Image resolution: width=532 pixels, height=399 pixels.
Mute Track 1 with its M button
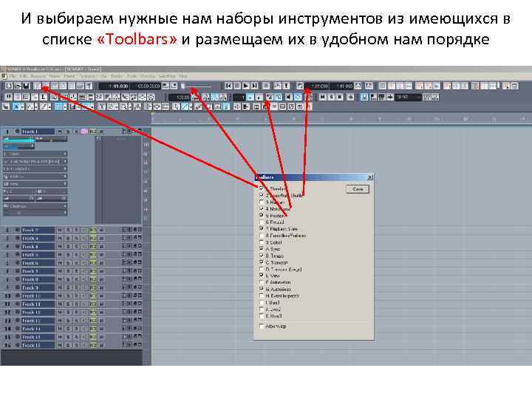tap(60, 132)
